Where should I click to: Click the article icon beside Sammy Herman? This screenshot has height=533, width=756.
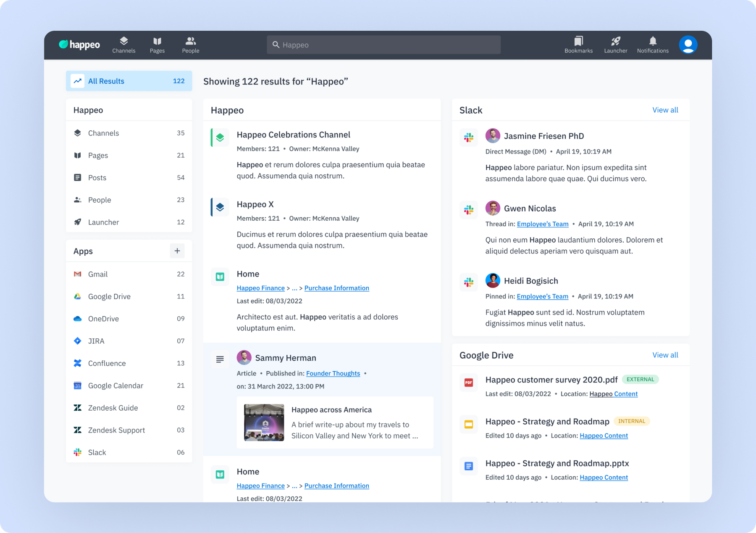(220, 359)
